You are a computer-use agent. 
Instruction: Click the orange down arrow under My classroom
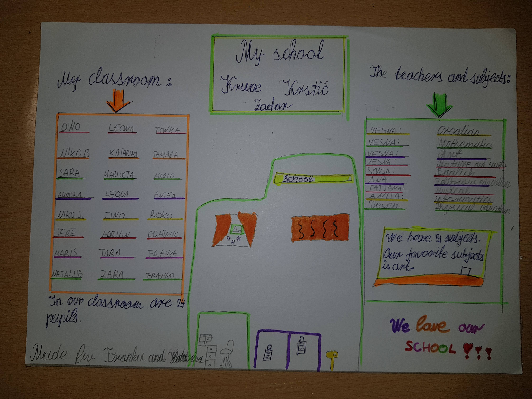tap(119, 101)
